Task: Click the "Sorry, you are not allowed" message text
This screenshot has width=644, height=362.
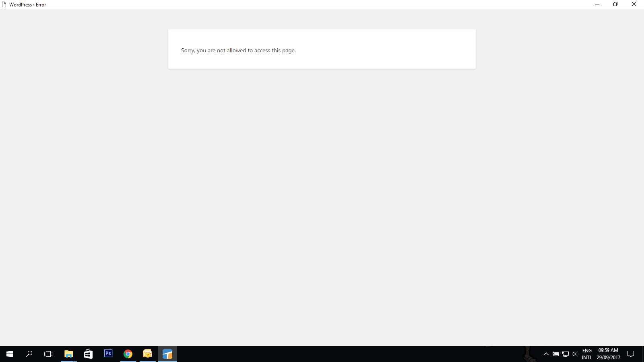Action: coord(238,50)
